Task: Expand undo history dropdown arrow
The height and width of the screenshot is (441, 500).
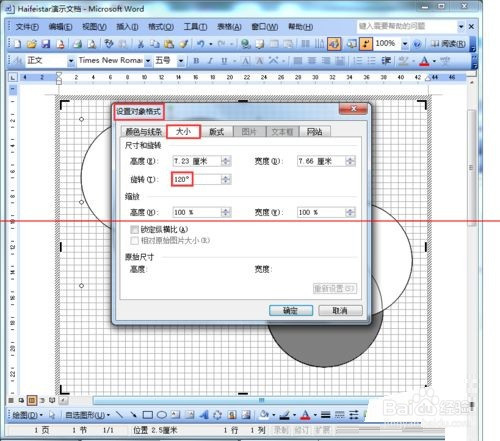Action: [x=211, y=44]
